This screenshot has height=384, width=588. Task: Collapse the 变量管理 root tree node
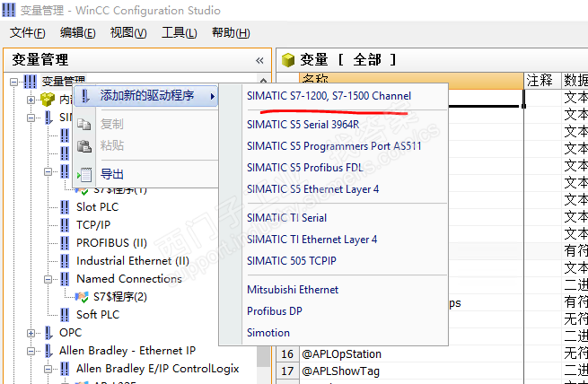(x=13, y=82)
